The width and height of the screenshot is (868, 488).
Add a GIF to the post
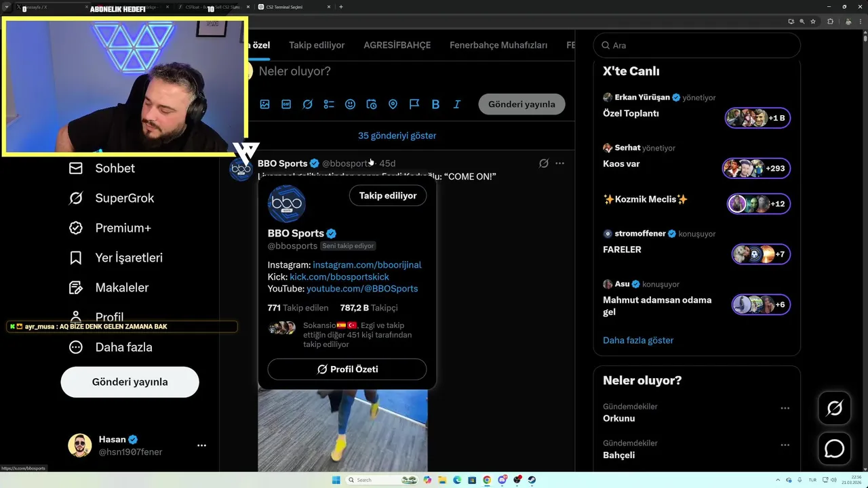point(286,104)
